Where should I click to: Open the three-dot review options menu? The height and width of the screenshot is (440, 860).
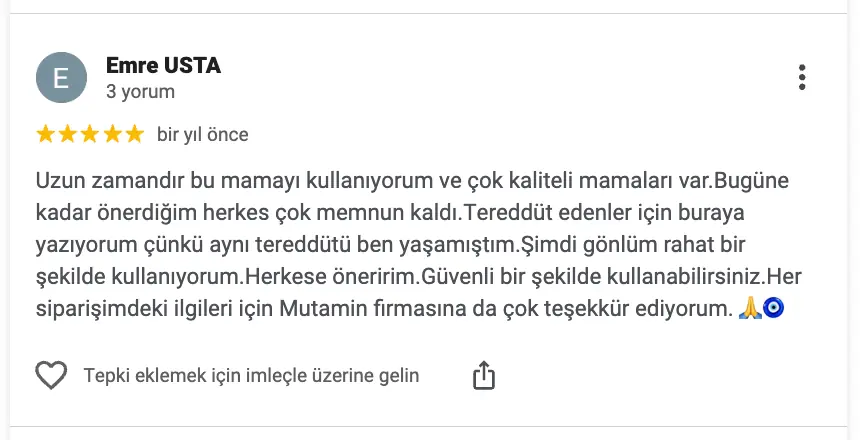pos(802,77)
